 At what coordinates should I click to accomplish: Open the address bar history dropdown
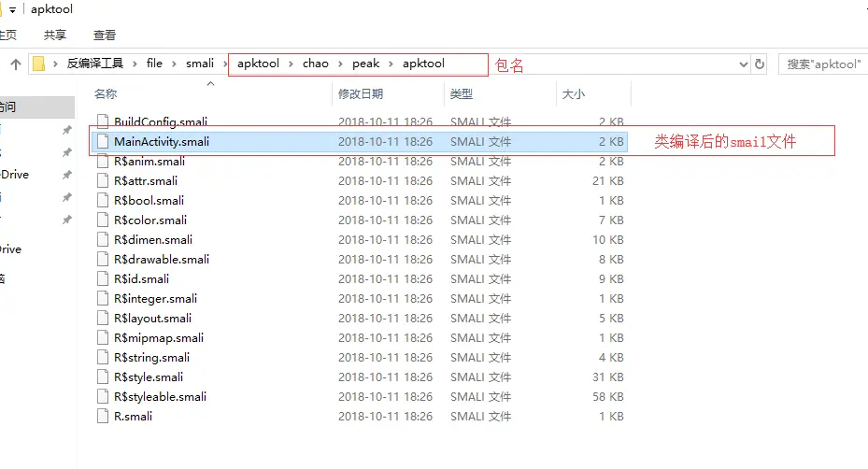click(744, 64)
